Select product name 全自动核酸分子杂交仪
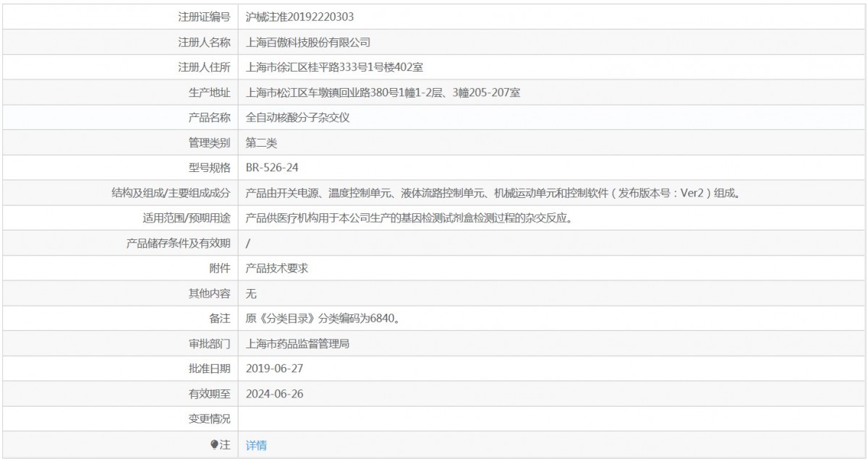The width and height of the screenshot is (868, 461). point(298,117)
